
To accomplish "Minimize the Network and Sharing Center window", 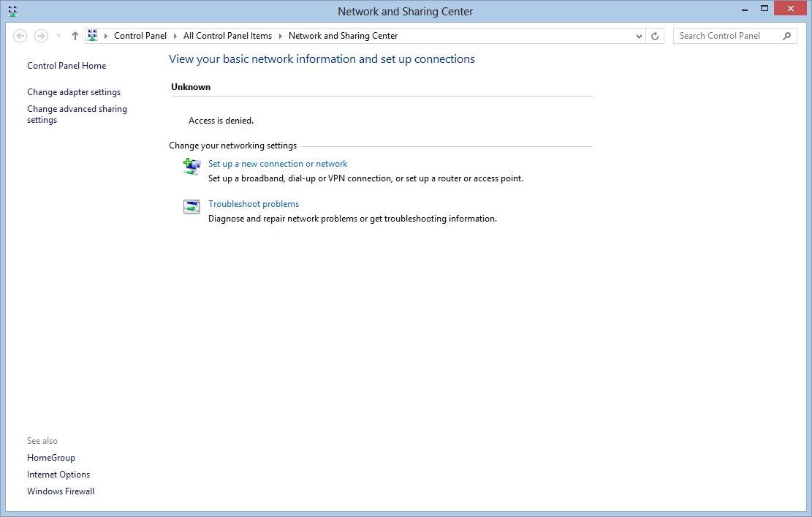I will point(745,9).
